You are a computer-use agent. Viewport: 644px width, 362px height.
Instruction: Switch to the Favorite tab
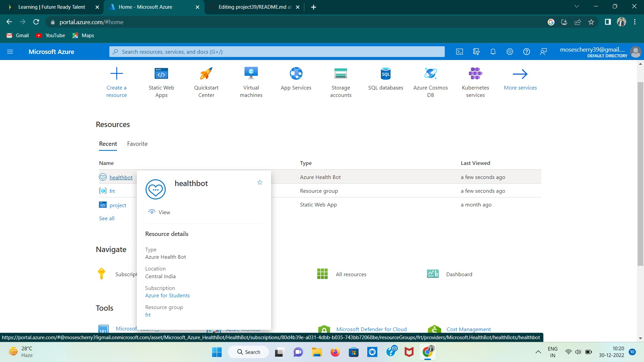(x=137, y=144)
